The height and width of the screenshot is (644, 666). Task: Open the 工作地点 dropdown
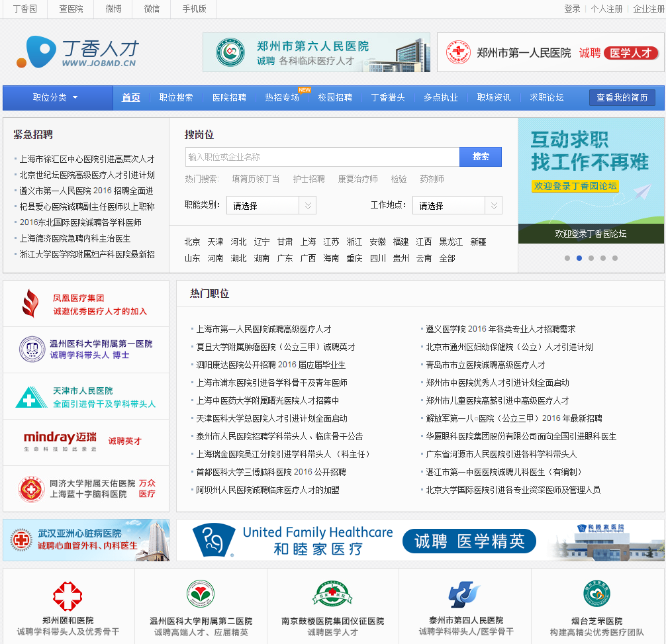click(457, 205)
